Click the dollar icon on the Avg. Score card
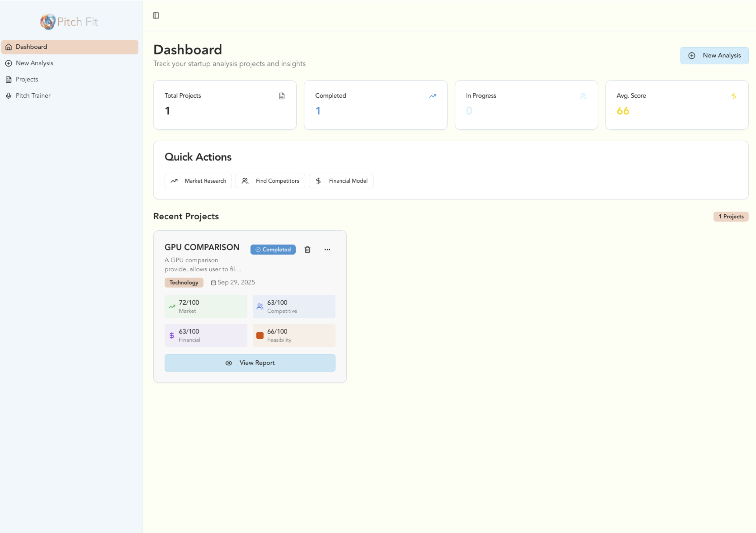This screenshot has height=533, width=756. point(734,96)
